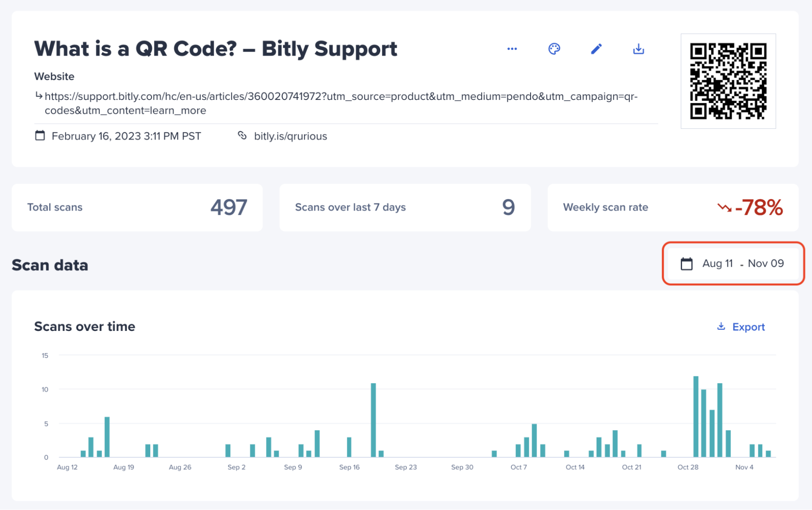Click the calendar icon next to creation date
This screenshot has width=812, height=510.
coord(40,136)
